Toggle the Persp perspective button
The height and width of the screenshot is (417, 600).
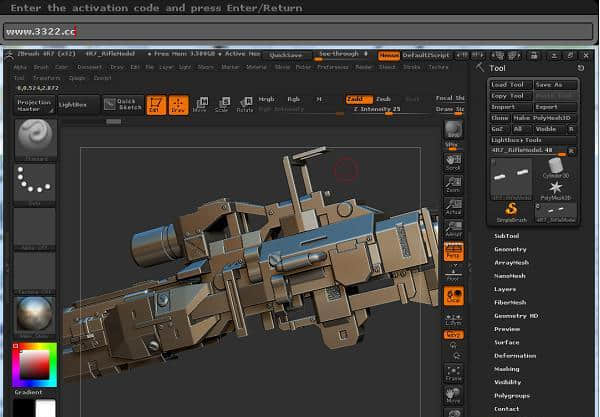(x=453, y=251)
